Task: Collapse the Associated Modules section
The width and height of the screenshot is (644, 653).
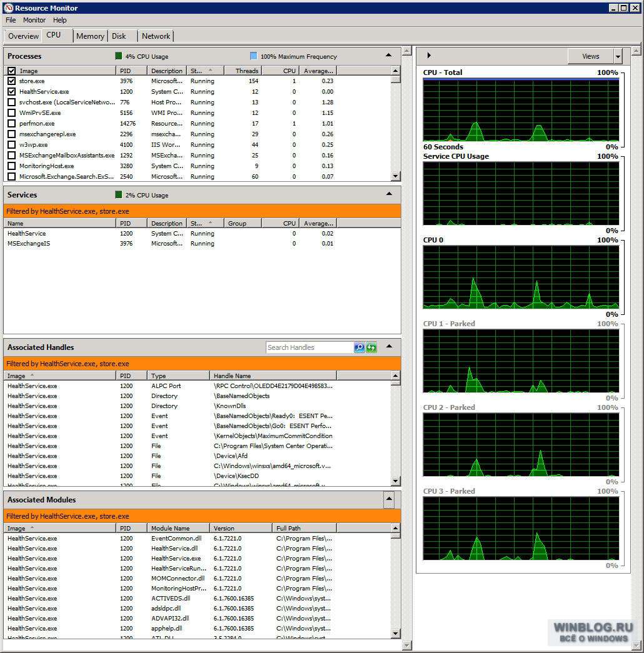Action: click(388, 499)
